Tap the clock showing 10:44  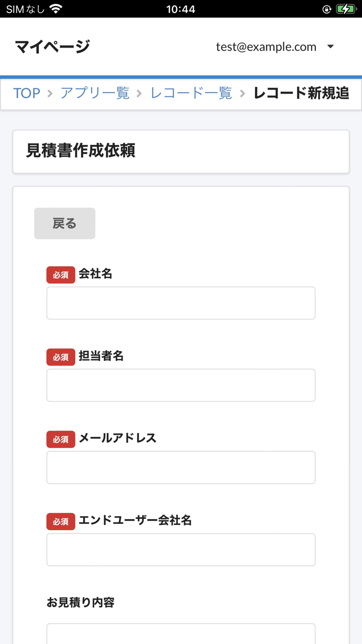coord(181,9)
